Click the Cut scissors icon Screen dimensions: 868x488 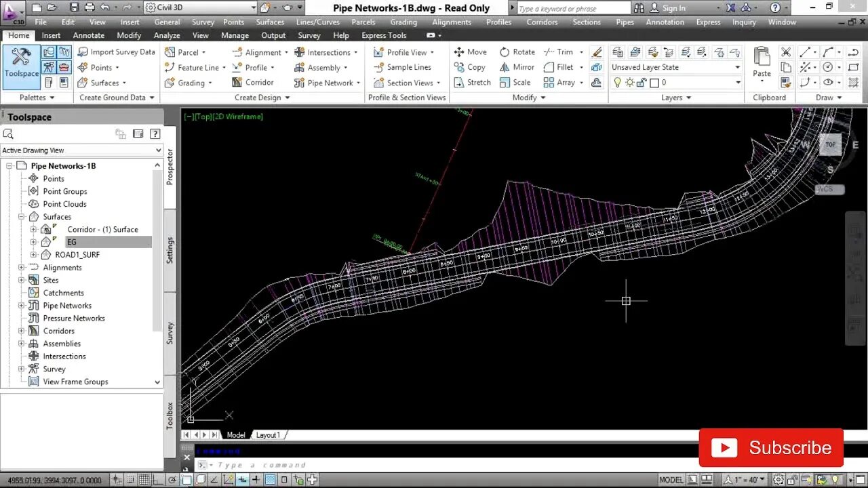click(786, 52)
